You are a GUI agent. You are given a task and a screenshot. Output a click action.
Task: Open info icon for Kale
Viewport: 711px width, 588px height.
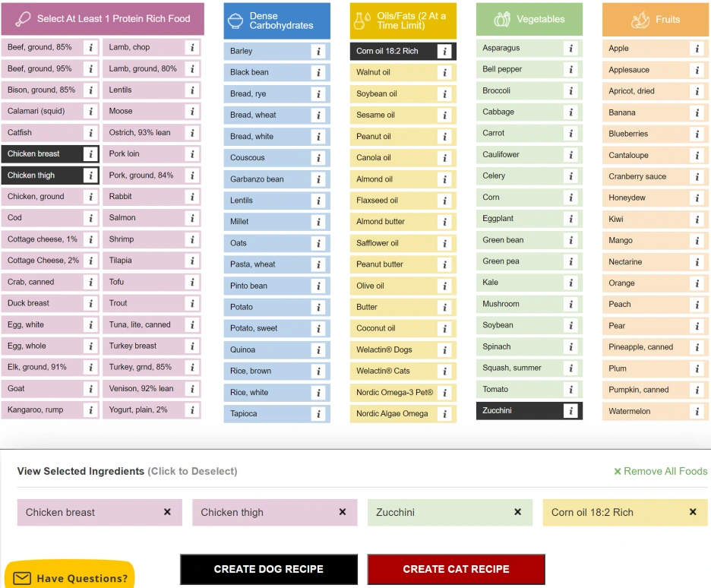(x=570, y=283)
